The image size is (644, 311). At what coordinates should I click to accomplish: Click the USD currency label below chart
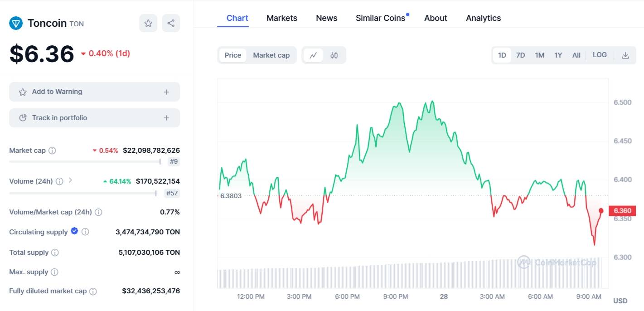620,301
